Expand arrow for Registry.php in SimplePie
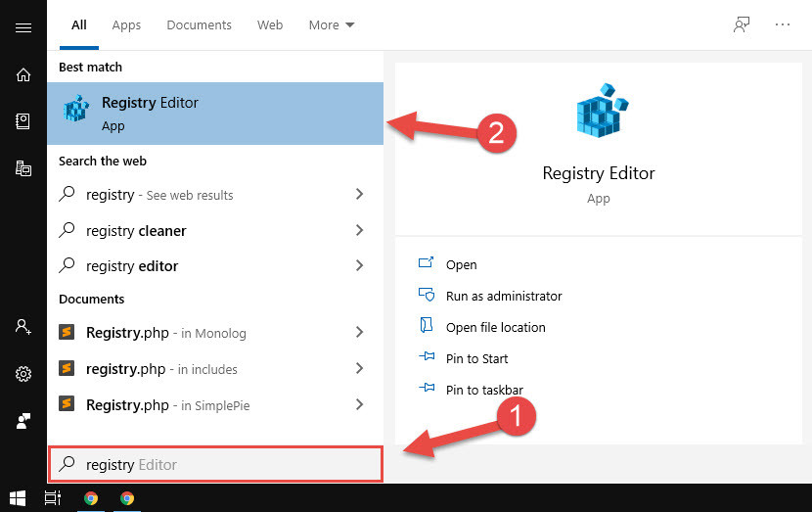This screenshot has width=812, height=512. [x=359, y=404]
